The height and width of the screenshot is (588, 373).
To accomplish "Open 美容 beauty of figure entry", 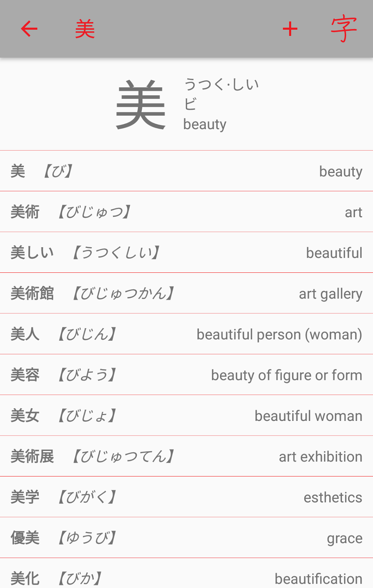I will [186, 375].
